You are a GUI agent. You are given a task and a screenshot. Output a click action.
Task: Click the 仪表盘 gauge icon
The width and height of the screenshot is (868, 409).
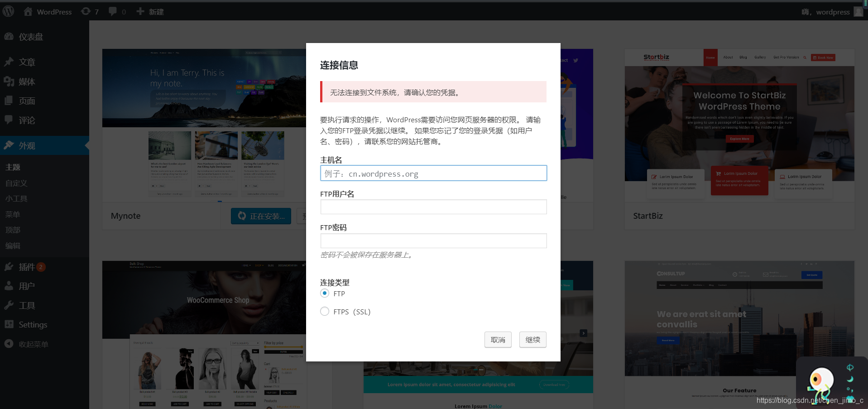(x=9, y=36)
